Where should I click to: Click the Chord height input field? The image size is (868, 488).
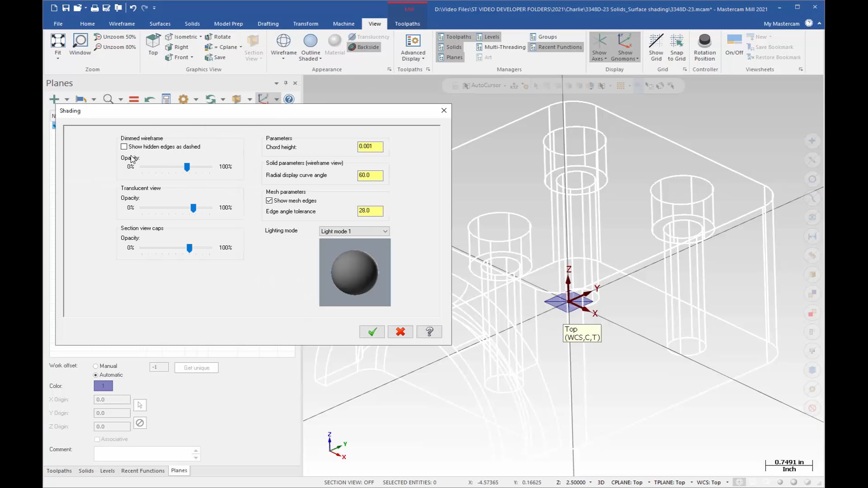point(370,146)
